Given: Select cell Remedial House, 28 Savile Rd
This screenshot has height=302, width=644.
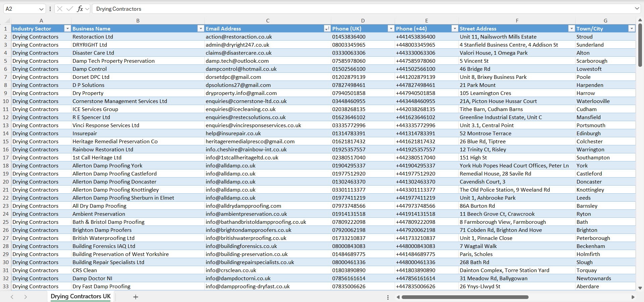Looking at the screenshot, I should (517, 173).
